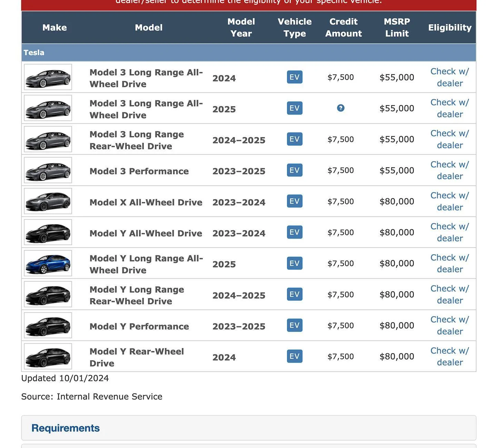Click EV badge for Model Y Long Range Rear-Wheel Drive
This screenshot has height=448, width=497.
(295, 294)
